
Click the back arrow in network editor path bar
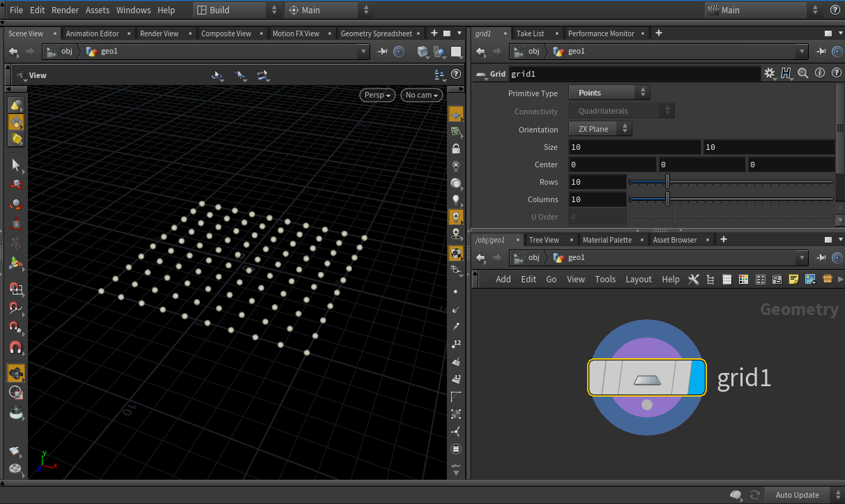[480, 258]
